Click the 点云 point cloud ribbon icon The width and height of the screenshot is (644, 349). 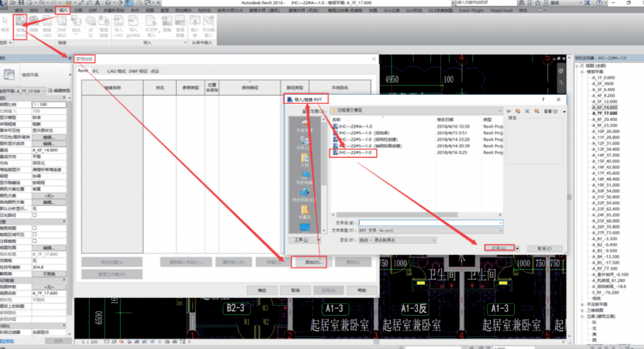[91, 27]
